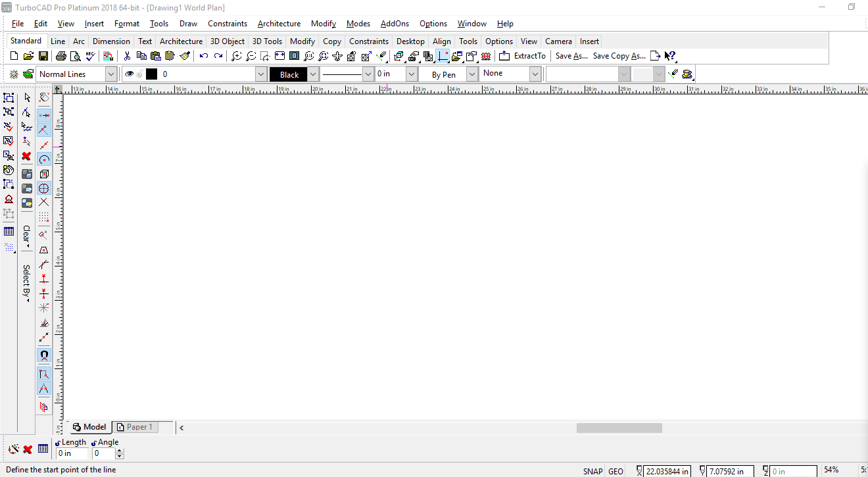Click the context help arrow-question icon

click(670, 56)
